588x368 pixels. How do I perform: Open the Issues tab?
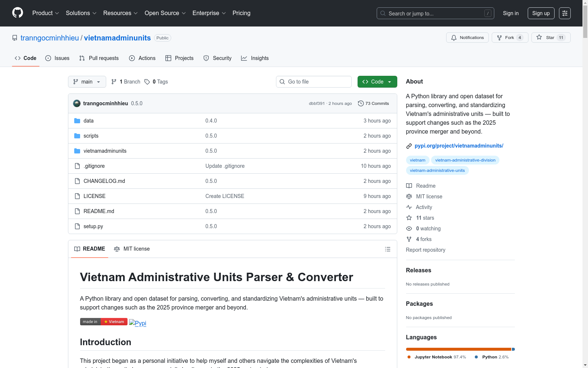point(57,58)
